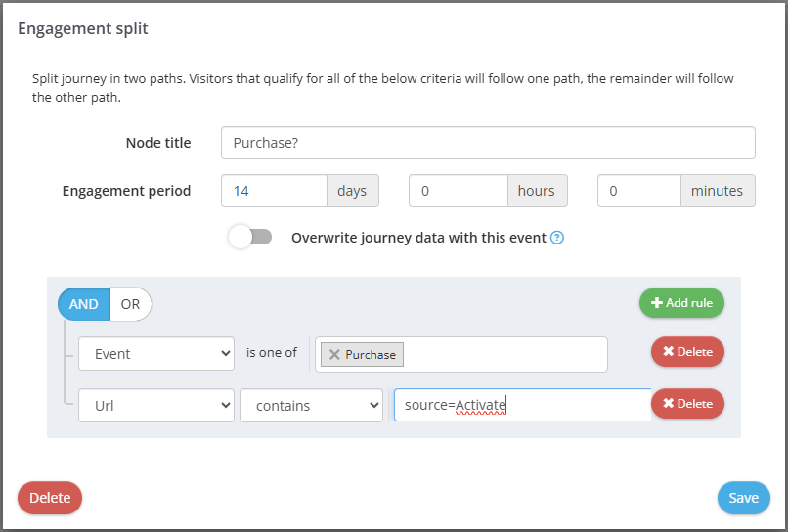Open the Event rule type dropdown

[156, 354]
